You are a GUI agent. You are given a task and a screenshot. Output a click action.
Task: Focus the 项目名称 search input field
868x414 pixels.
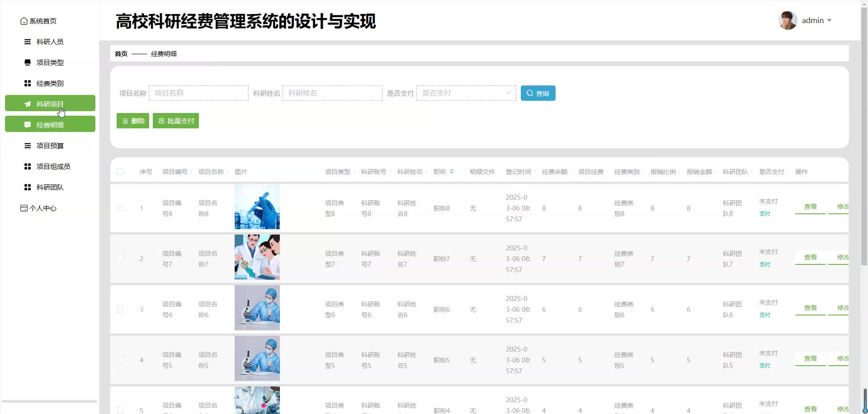click(x=198, y=93)
